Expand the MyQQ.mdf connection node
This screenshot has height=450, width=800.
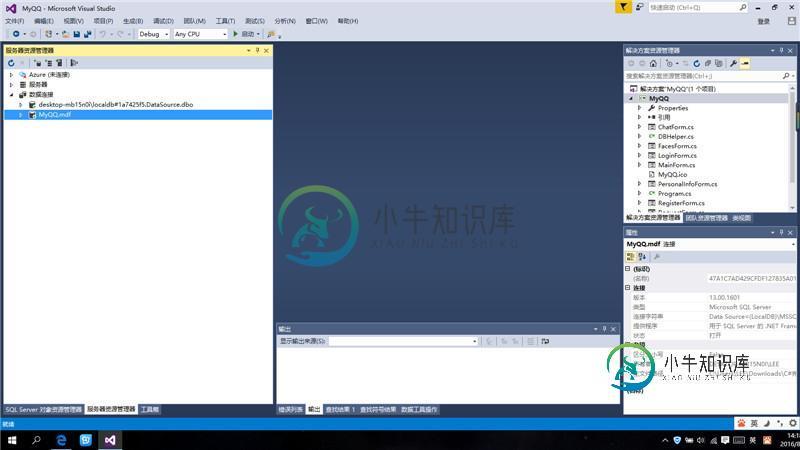pyautogui.click(x=21, y=115)
